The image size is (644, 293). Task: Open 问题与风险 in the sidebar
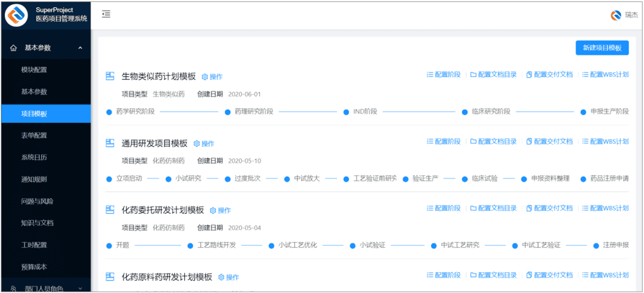point(37,201)
